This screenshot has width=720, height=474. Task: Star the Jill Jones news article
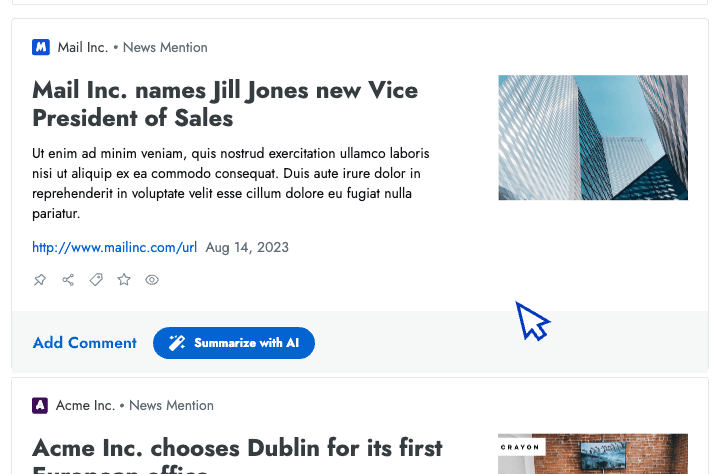pos(124,280)
